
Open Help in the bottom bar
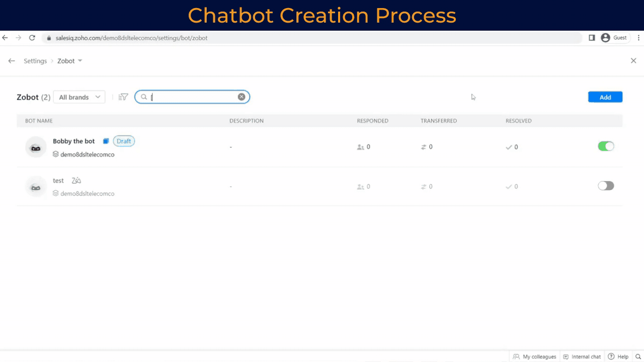pos(618,356)
